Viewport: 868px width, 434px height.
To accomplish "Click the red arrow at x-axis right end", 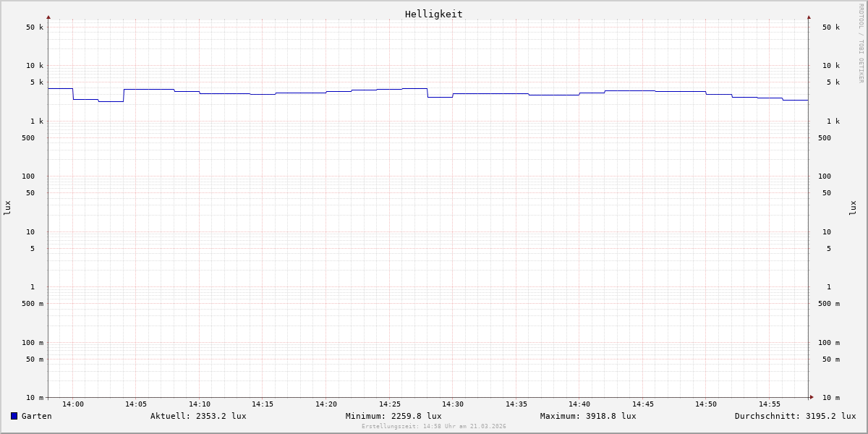I will pos(812,397).
